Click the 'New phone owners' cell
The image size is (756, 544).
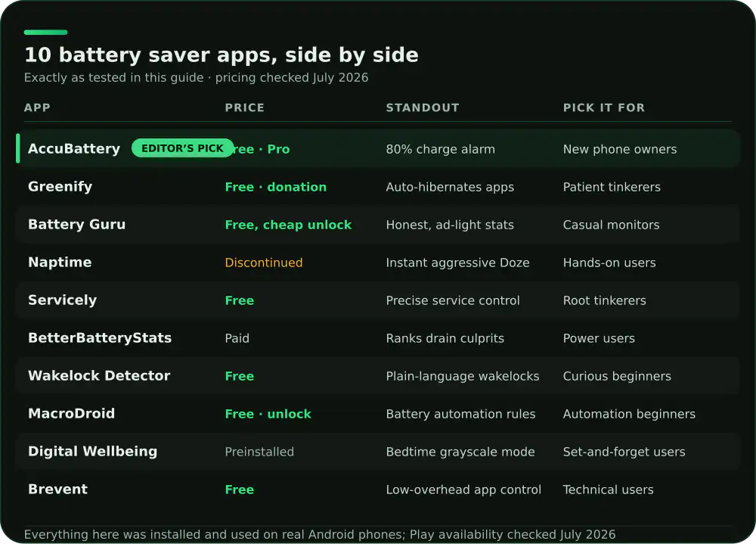point(620,149)
